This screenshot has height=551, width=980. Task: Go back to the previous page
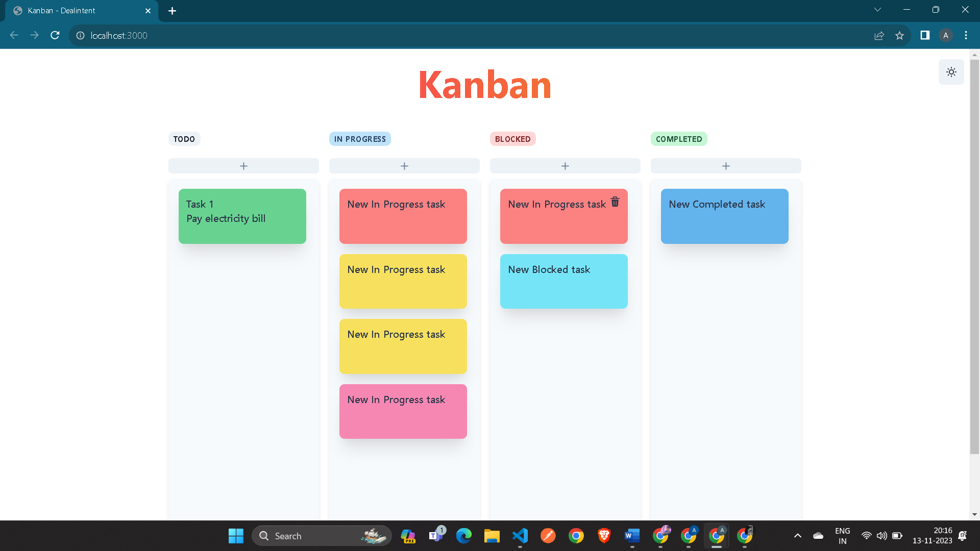coord(13,35)
